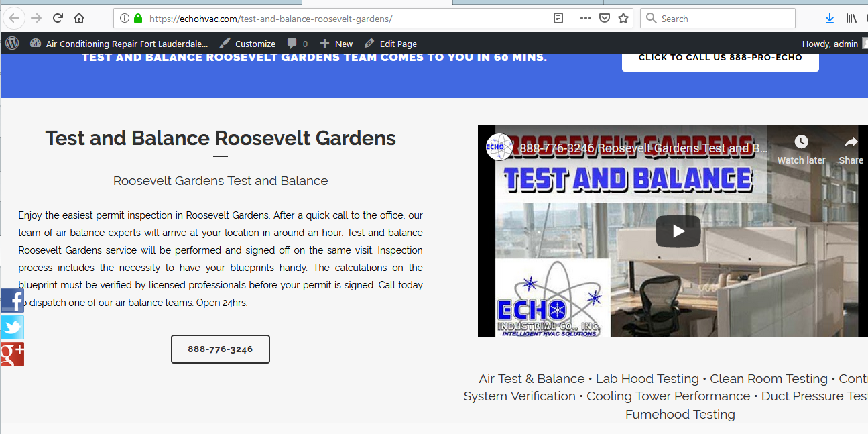The height and width of the screenshot is (434, 868).
Task: Go to the browser home page
Action: [79, 18]
